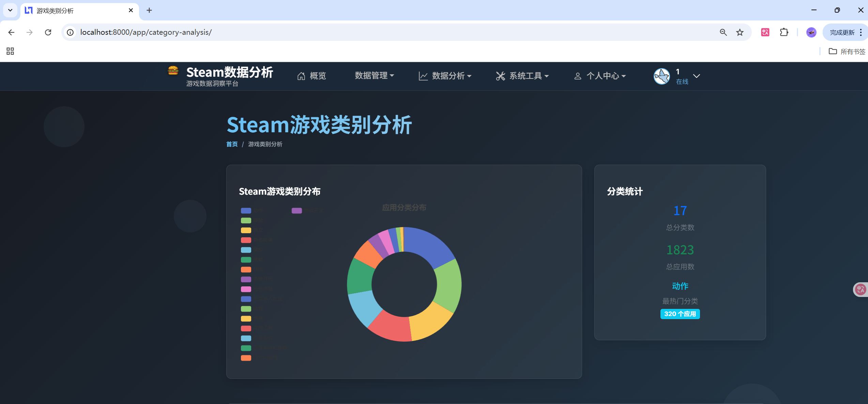Open the 所有书签 bookmarks label
Image resolution: width=868 pixels, height=404 pixels.
(853, 51)
